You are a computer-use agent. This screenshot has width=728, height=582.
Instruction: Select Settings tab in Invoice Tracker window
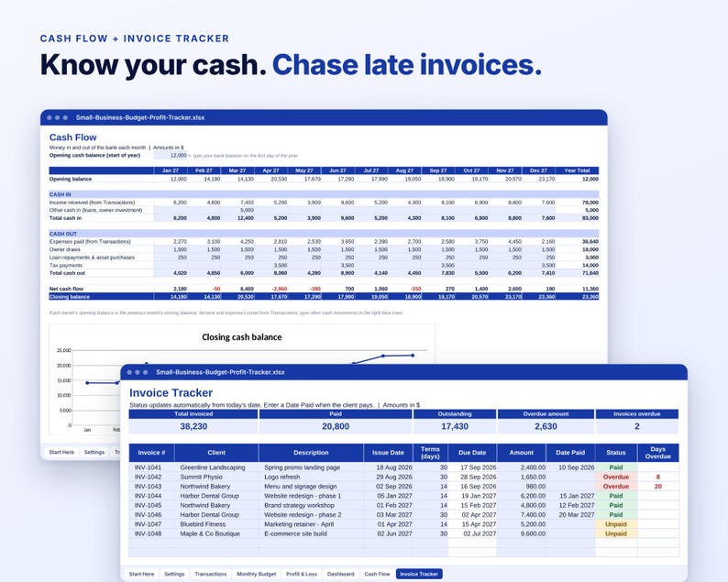pyautogui.click(x=174, y=574)
